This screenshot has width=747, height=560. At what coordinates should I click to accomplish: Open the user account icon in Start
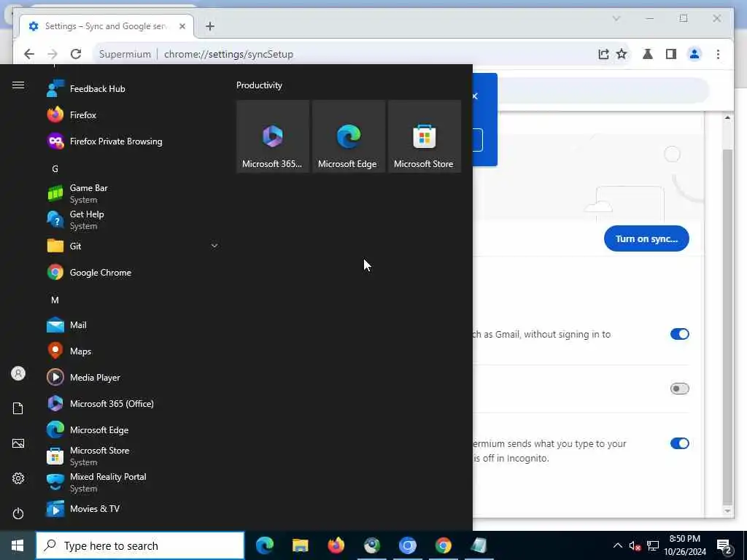18,373
